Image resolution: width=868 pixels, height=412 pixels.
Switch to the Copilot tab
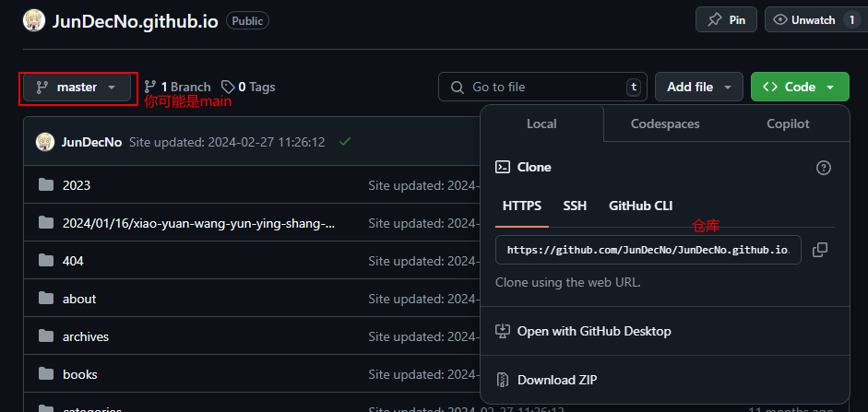pos(788,124)
